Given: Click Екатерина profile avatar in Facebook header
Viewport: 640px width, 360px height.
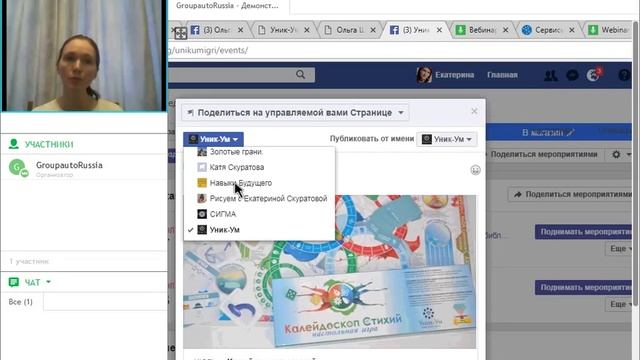Looking at the screenshot, I should tap(424, 75).
